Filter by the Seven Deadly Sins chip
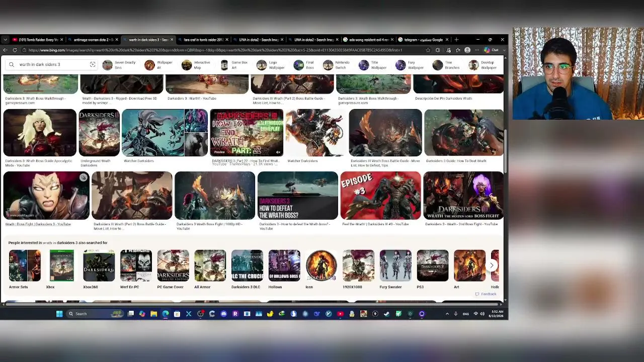 point(119,65)
